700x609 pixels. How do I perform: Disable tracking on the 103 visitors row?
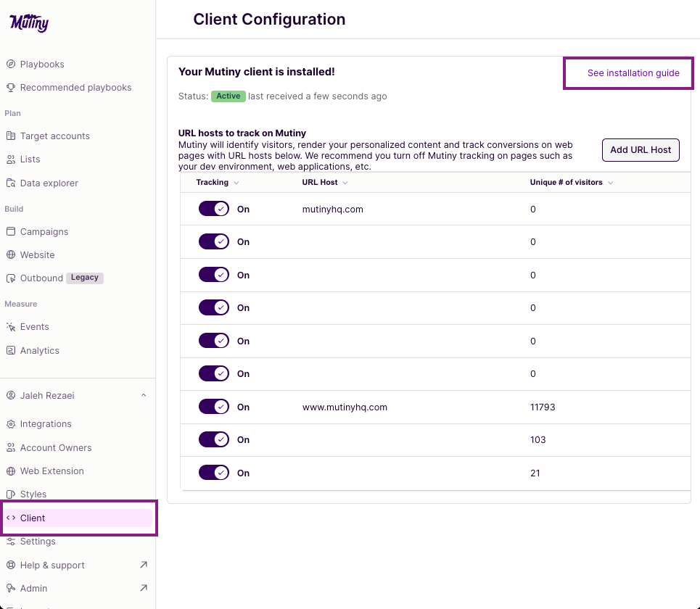point(214,439)
